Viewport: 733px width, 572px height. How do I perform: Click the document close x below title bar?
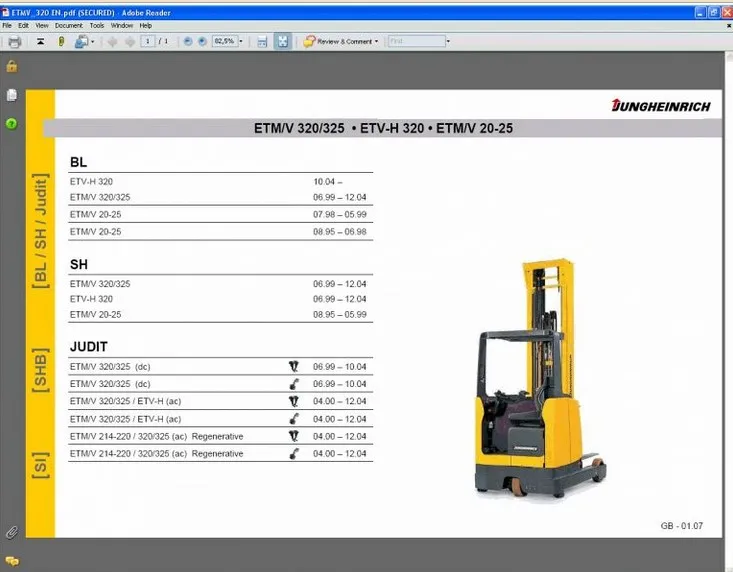point(729,26)
